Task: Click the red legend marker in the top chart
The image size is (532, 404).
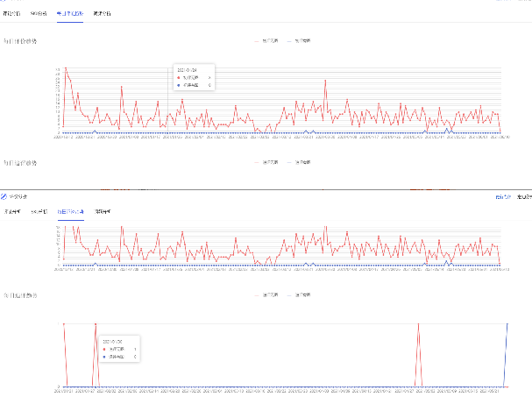Action: [x=257, y=40]
